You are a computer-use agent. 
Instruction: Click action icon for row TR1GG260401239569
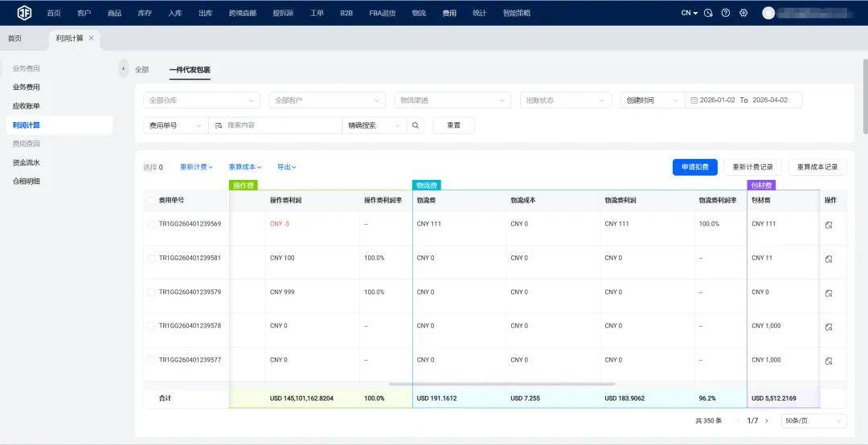click(829, 225)
